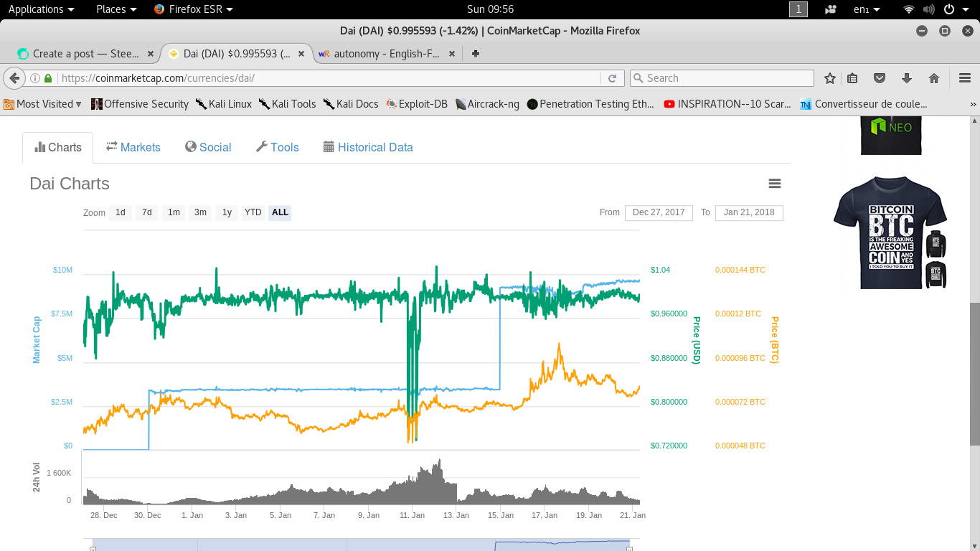Open Aircrack-ng bookmark
This screenshot has width=980, height=551.
(487, 104)
